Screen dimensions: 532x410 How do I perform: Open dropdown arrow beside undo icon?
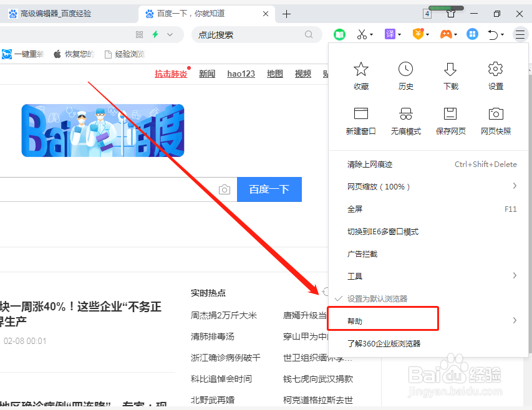click(x=502, y=34)
